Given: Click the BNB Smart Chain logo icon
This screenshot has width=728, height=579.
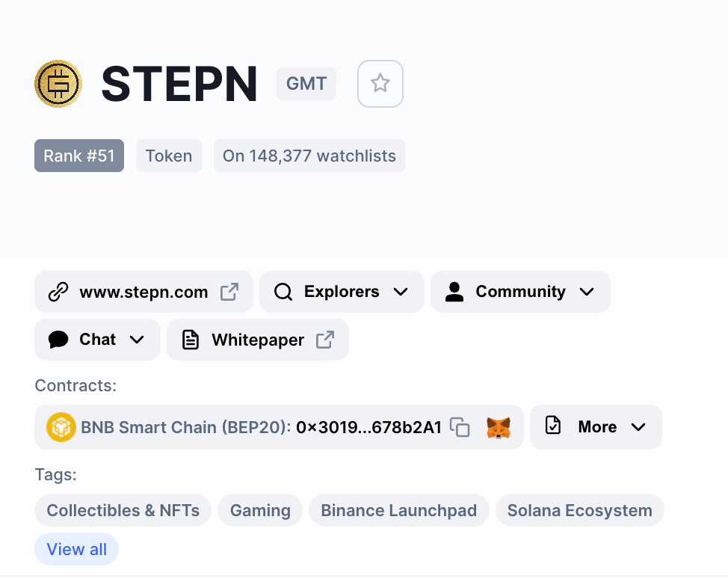Looking at the screenshot, I should coord(61,427).
